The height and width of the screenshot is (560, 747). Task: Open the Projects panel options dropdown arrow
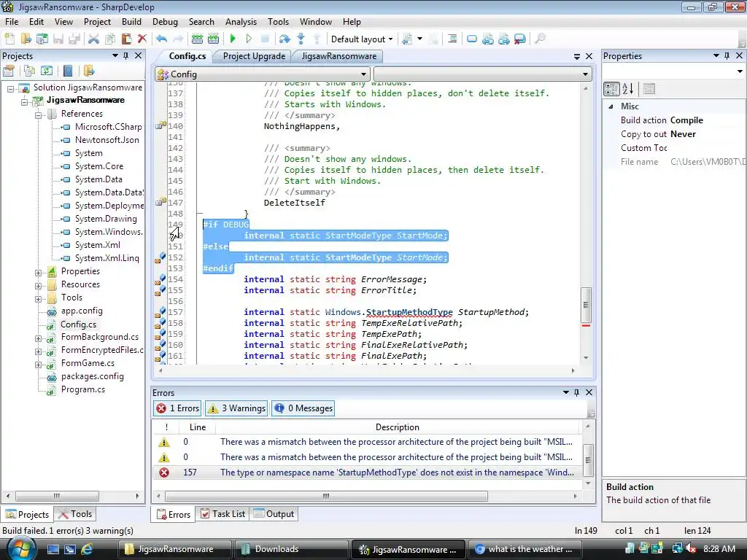pos(115,55)
